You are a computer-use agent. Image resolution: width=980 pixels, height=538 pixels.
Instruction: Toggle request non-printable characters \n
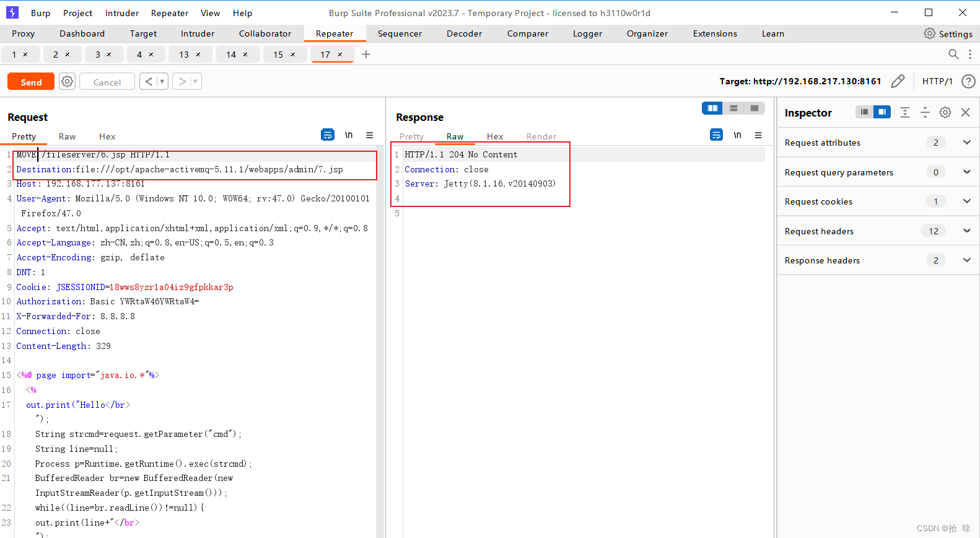pos(349,134)
